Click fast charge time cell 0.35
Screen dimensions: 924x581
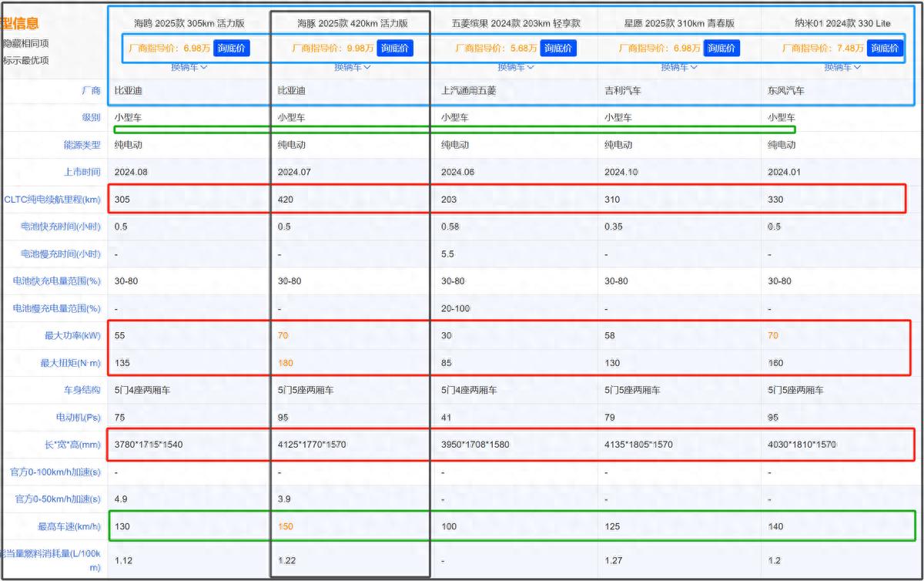pos(614,227)
